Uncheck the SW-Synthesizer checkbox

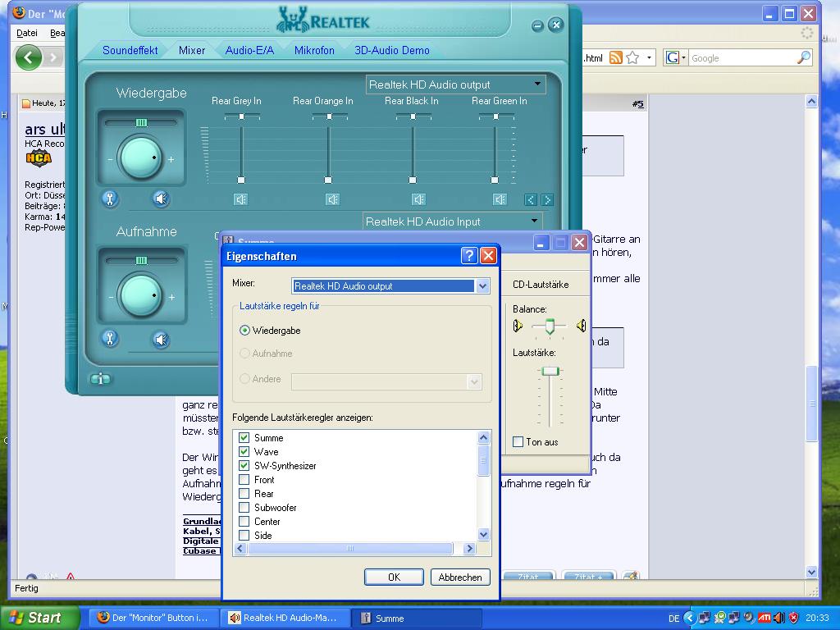[x=244, y=466]
